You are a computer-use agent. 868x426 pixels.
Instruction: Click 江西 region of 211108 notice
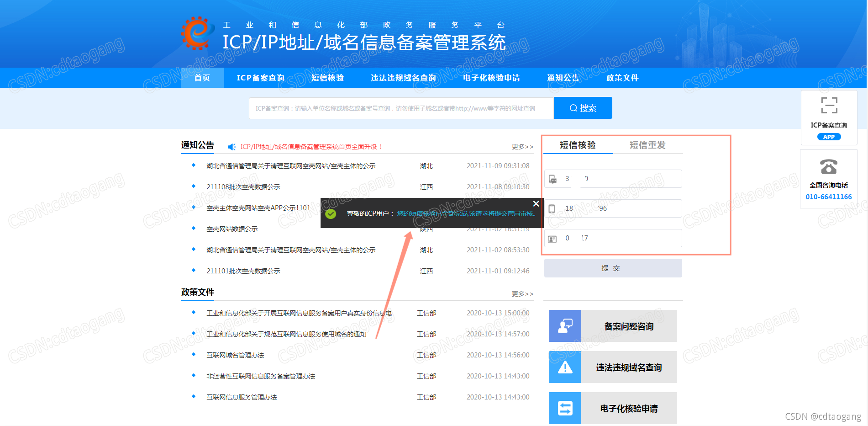[x=426, y=187]
